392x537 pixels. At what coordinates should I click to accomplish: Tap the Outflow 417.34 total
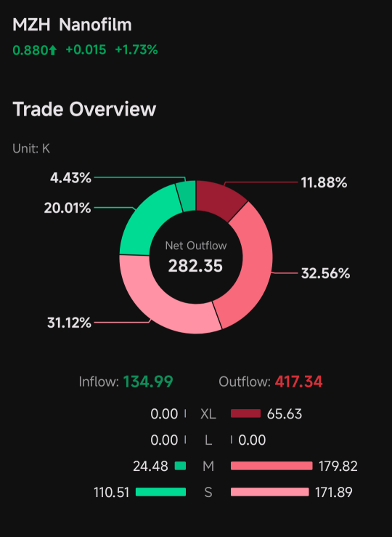pos(271,381)
